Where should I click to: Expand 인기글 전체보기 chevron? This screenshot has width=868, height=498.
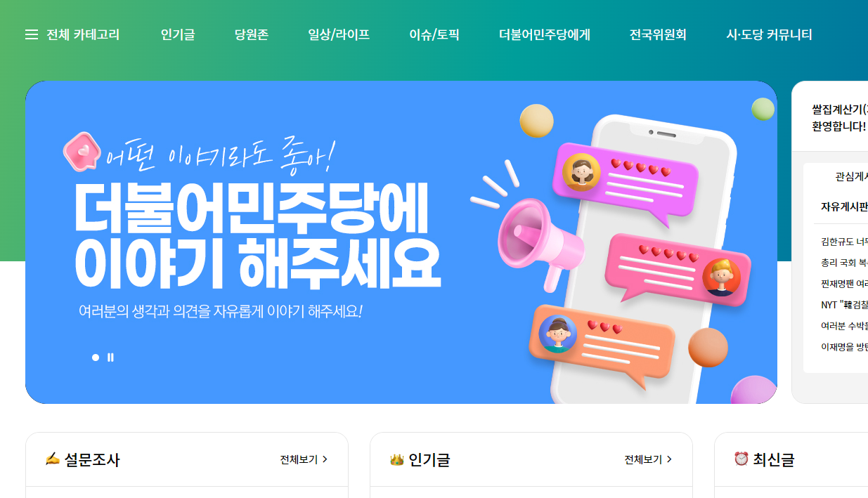669,459
